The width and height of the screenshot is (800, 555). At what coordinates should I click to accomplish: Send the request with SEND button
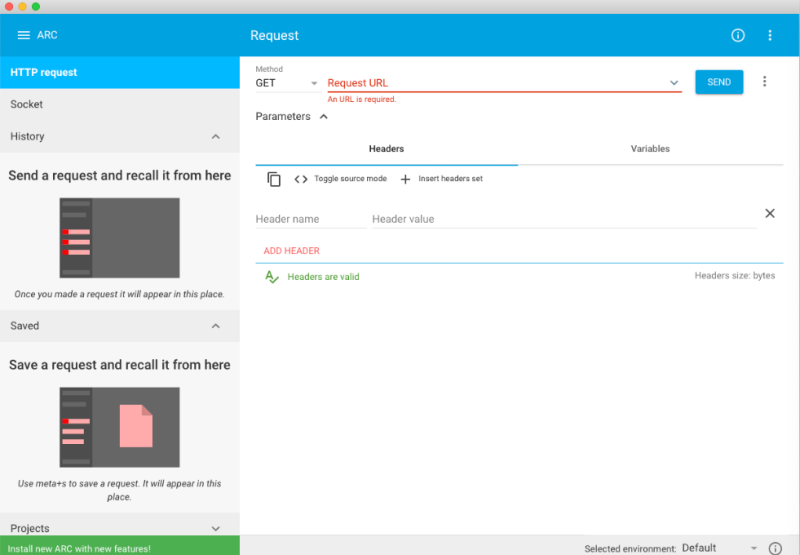pos(719,82)
